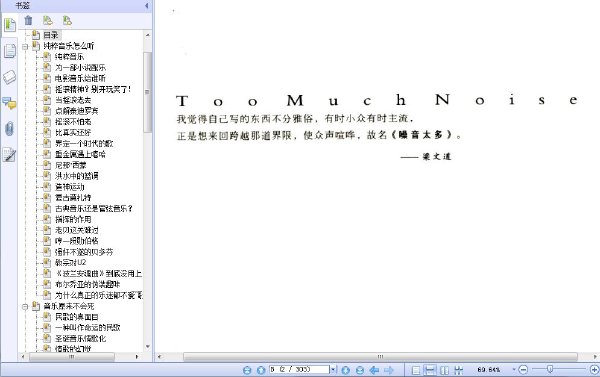Open the 洪水中的蓝调 bookmark
Screen dimensions: 600x377
click(77, 176)
